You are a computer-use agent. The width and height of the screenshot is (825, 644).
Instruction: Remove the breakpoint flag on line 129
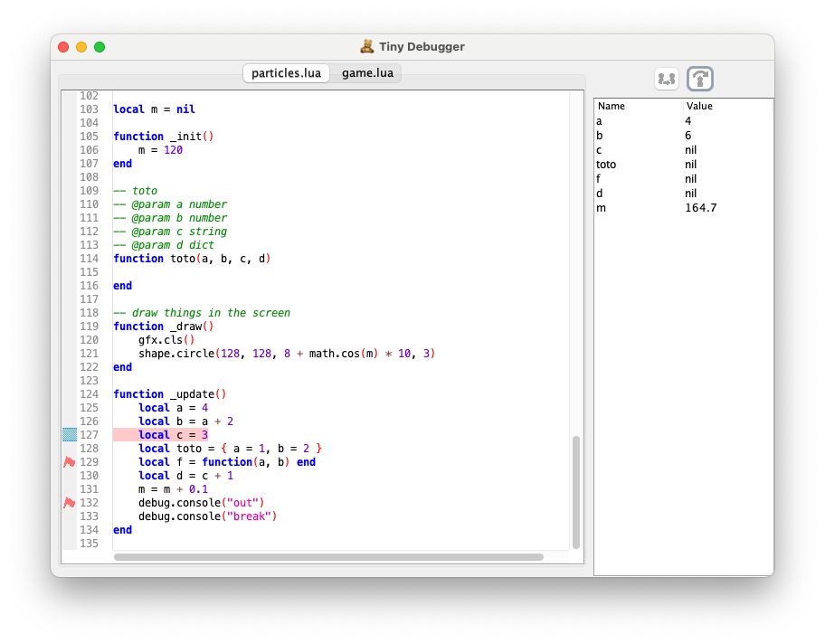pyautogui.click(x=69, y=462)
